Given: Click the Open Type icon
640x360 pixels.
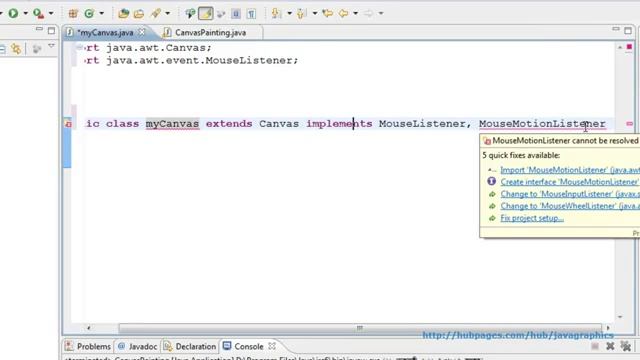Looking at the screenshot, I should click(x=123, y=13).
